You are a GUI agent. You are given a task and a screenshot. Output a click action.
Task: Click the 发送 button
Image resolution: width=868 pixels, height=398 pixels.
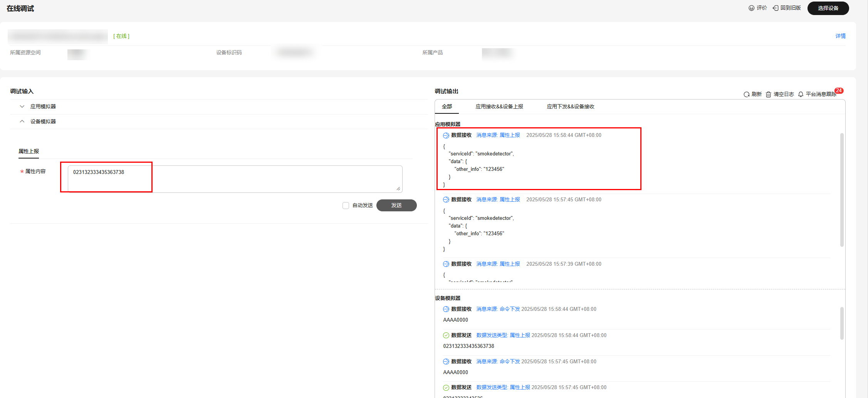tap(396, 205)
